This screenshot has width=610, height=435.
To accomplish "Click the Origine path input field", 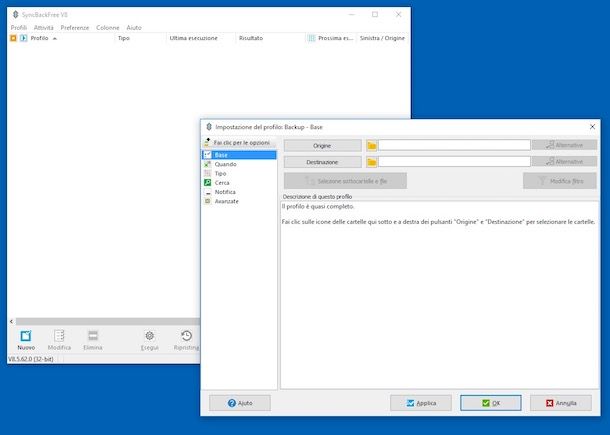I will [454, 145].
